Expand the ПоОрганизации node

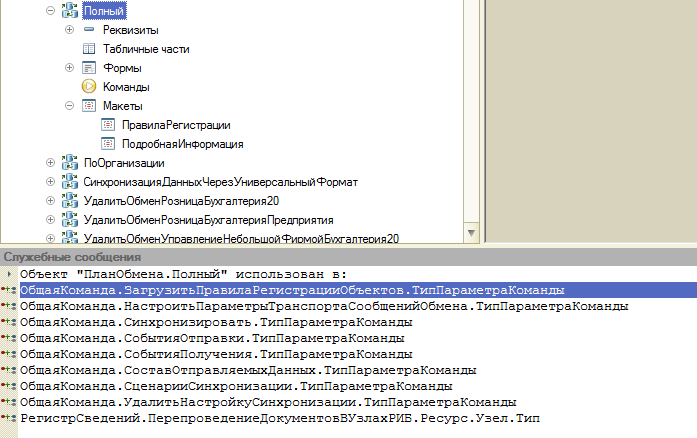click(x=50, y=163)
